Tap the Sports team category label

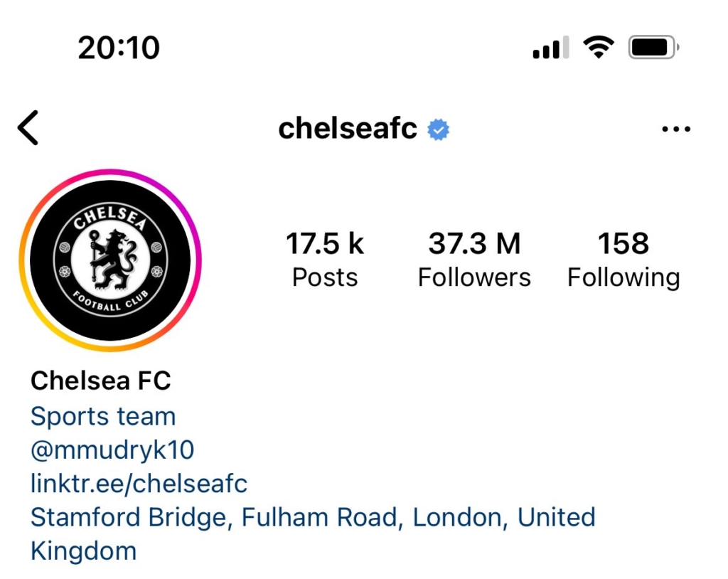(103, 416)
